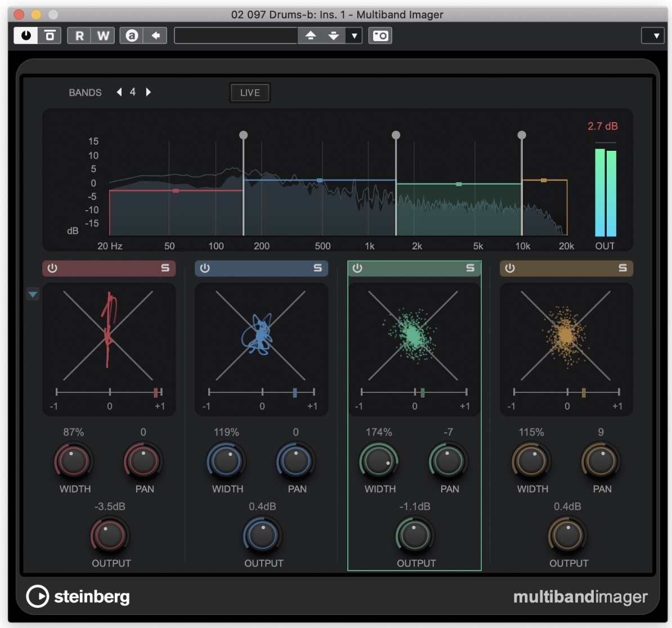Open the plug-in functions menu at top right
The height and width of the screenshot is (628, 672).
coord(652,35)
